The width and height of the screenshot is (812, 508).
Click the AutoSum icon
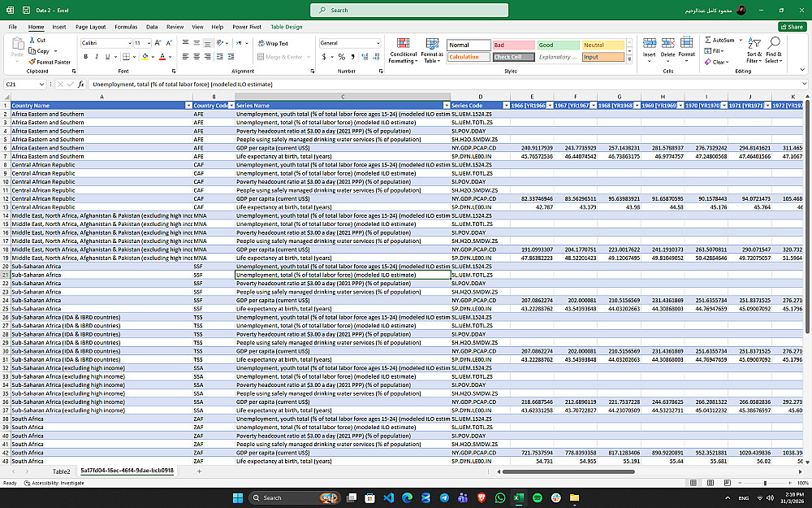707,40
